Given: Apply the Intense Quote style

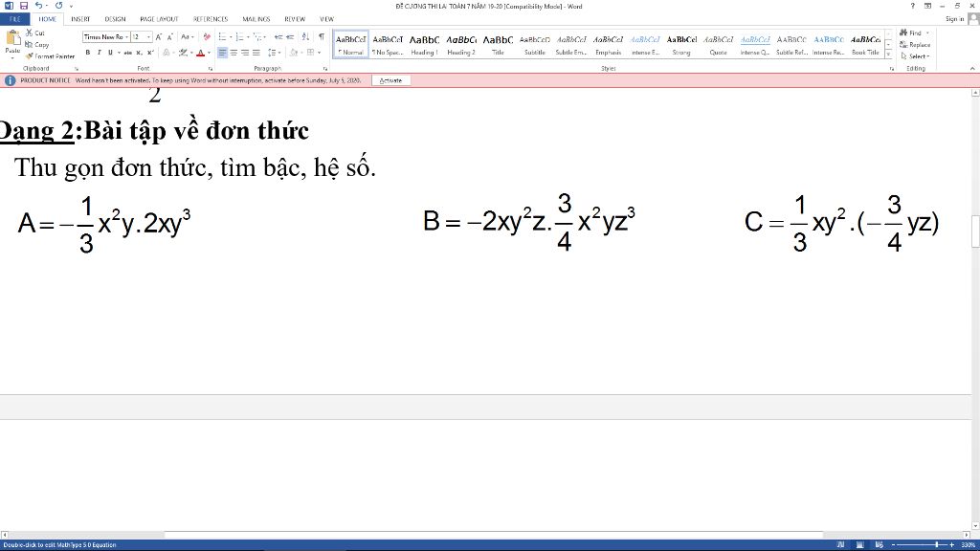Looking at the screenshot, I should click(x=755, y=44).
